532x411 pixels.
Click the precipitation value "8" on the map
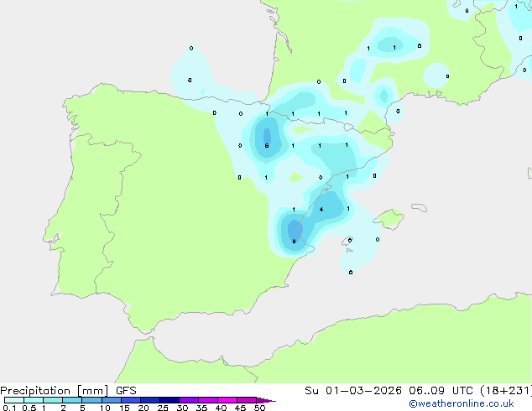294,242
